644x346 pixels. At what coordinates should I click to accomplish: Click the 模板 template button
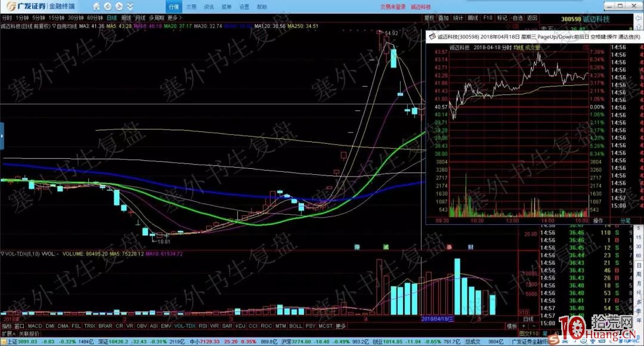tap(512, 326)
